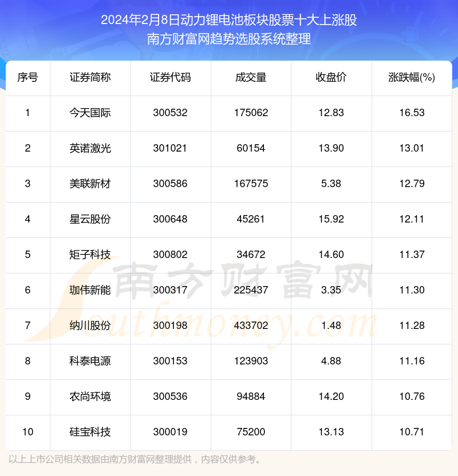Image resolution: width=458 pixels, height=476 pixels.
Task: Click volume value 75200
Action: 251,432
